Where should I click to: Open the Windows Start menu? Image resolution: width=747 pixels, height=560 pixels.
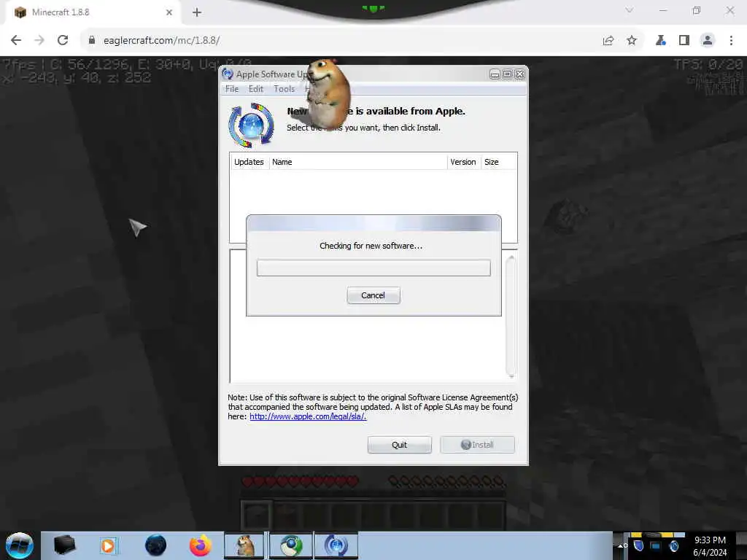pos(20,545)
